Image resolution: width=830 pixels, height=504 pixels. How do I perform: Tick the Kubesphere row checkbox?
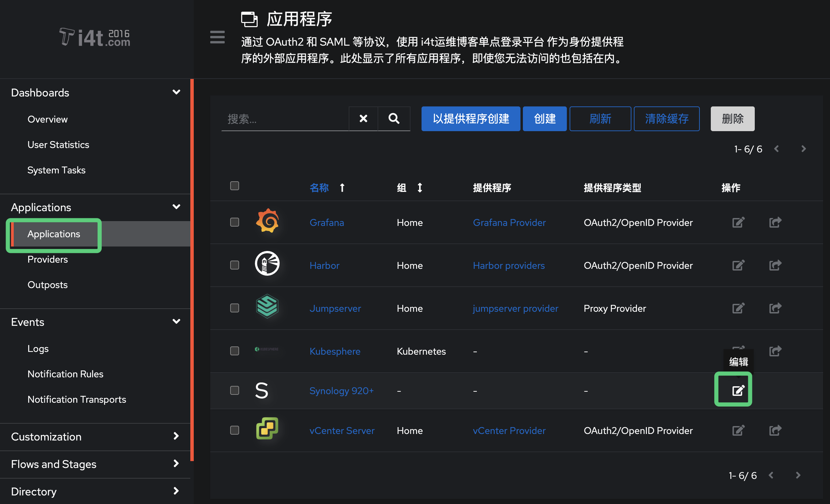(x=235, y=351)
